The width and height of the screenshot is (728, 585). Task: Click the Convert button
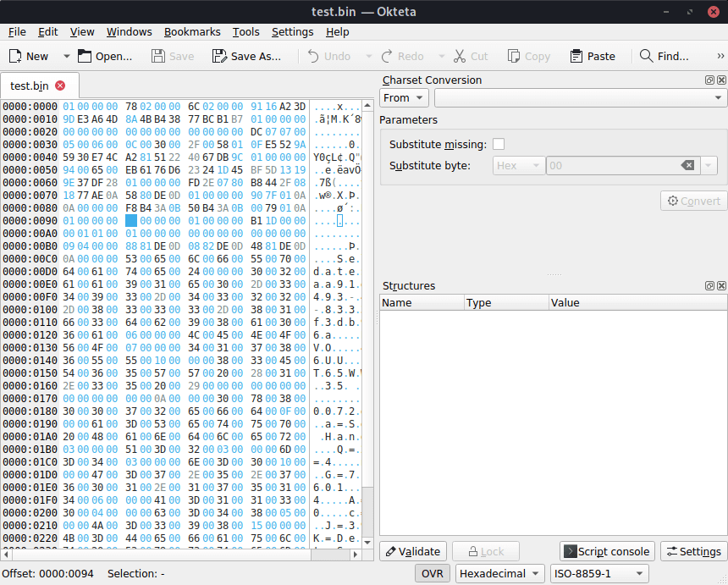pos(693,201)
